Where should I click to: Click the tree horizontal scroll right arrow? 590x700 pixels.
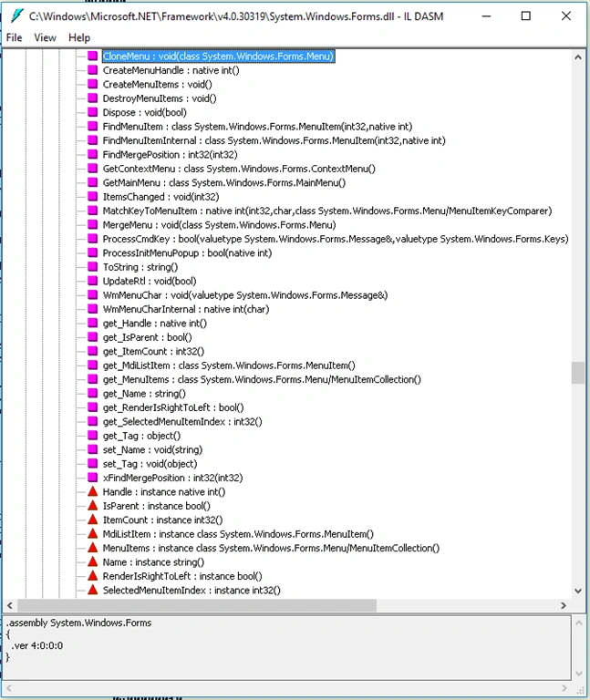(x=564, y=605)
